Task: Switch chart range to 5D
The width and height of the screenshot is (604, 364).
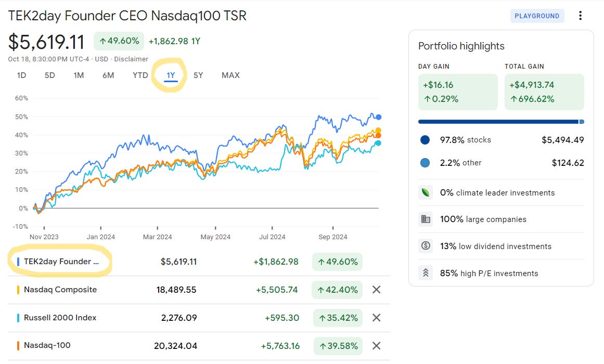Action: pyautogui.click(x=50, y=75)
